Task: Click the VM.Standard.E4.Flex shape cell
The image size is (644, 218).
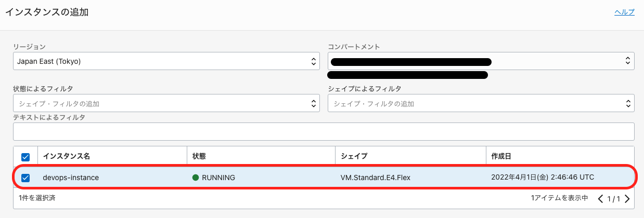Action: (375, 178)
